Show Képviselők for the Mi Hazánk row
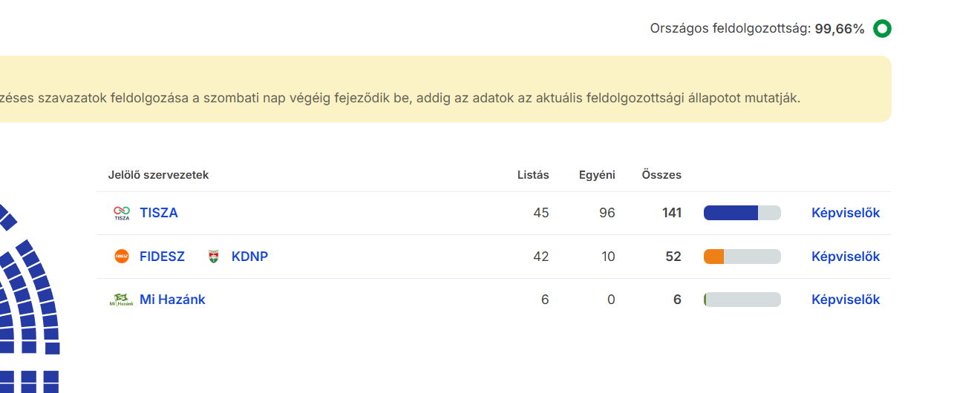The image size is (980, 393). point(846,300)
